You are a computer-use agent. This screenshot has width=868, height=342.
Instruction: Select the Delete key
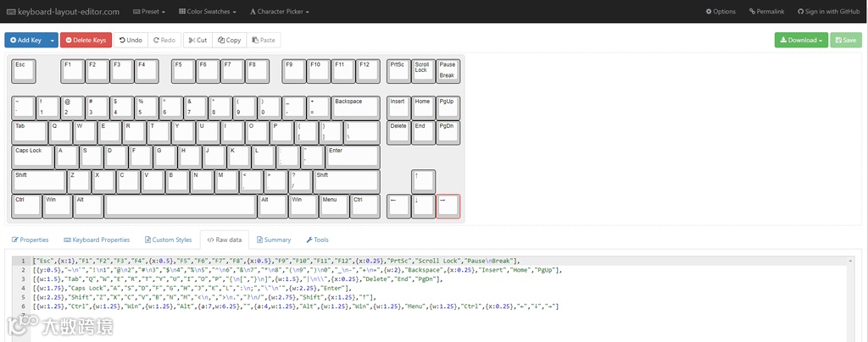[x=398, y=132]
